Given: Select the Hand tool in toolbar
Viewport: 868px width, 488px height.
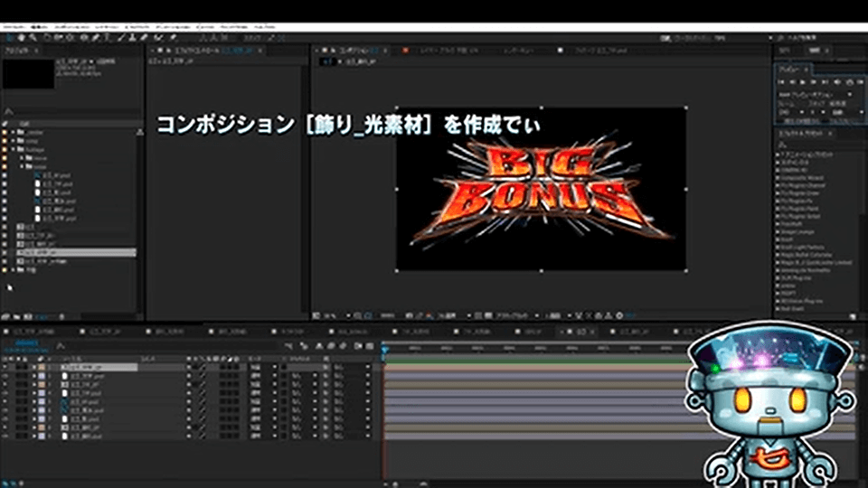Looking at the screenshot, I should pos(19,38).
